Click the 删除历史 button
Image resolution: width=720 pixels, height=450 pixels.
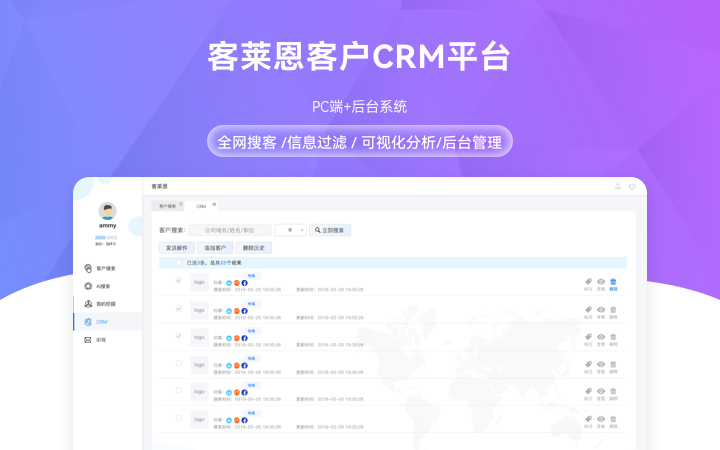(x=254, y=248)
